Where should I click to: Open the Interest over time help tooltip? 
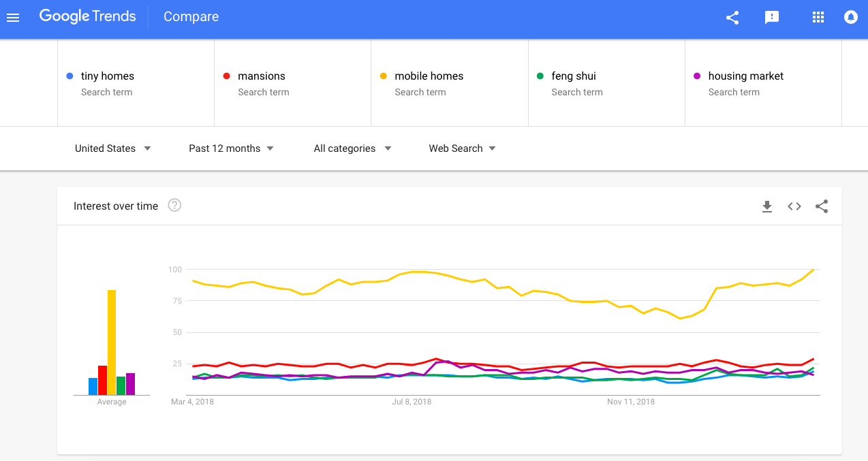point(174,205)
